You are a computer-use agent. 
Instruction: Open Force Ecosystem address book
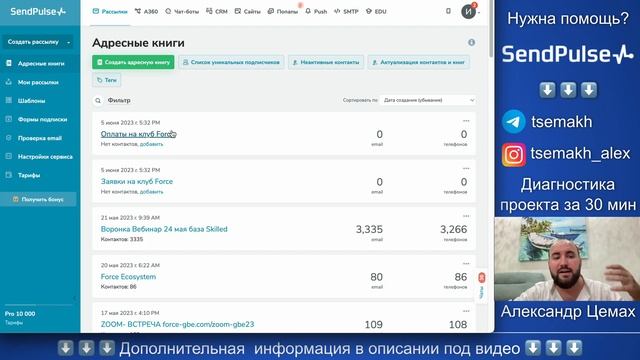click(128, 276)
